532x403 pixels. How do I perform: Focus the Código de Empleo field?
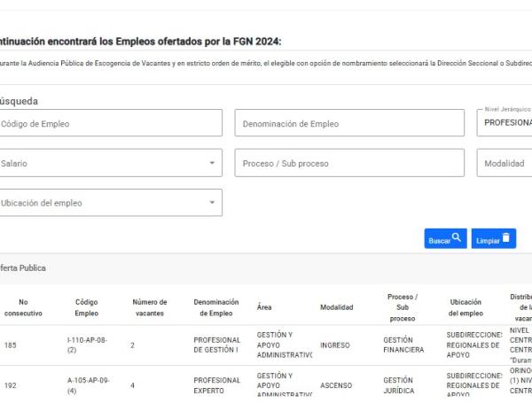pyautogui.click(x=110, y=123)
